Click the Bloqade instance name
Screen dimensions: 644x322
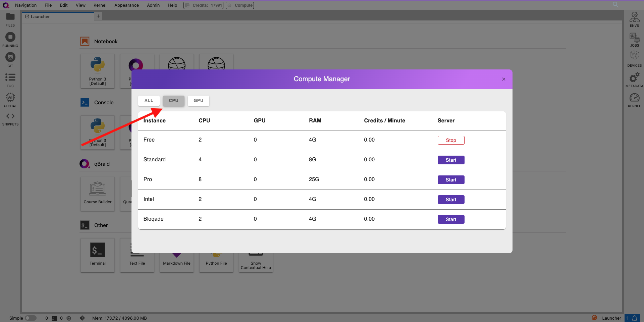click(x=153, y=219)
